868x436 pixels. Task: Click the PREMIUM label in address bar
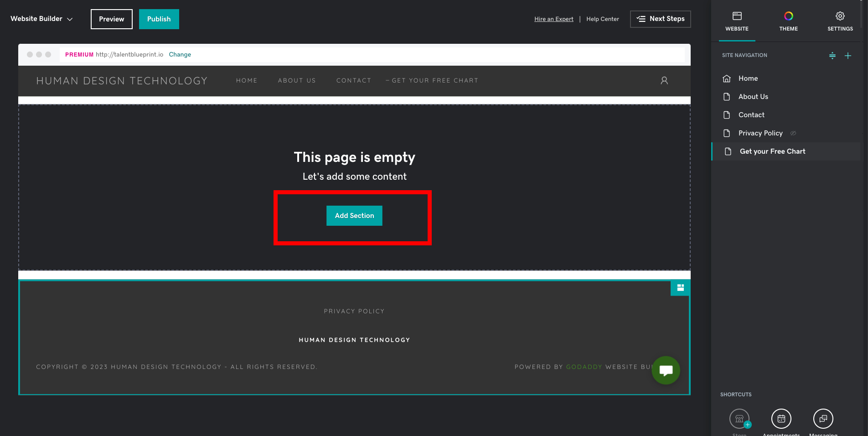coord(79,55)
